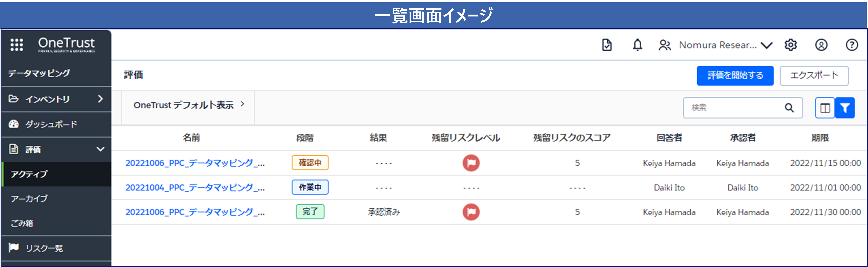Open the 20221004_PPC_データマッピング assessment link
This screenshot has width=868, height=267.
pos(195,187)
